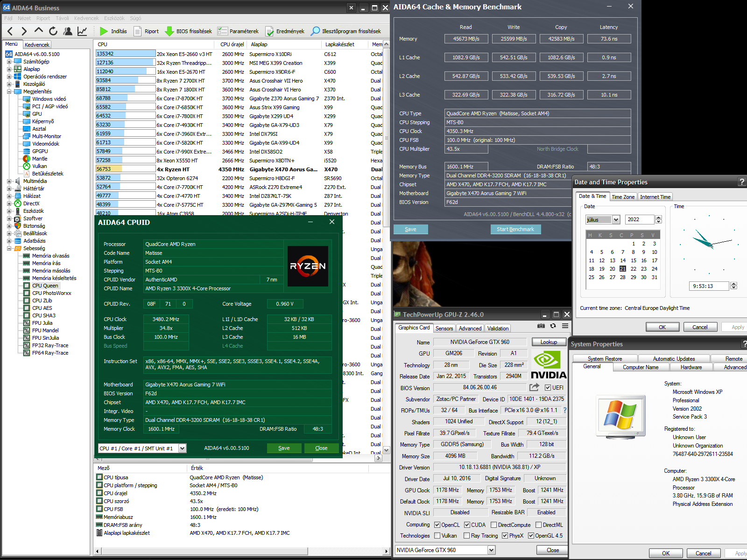Image resolution: width=747 pixels, height=560 pixels.
Task: Click the NVIDIA logo in GPU-Z
Action: (x=549, y=365)
